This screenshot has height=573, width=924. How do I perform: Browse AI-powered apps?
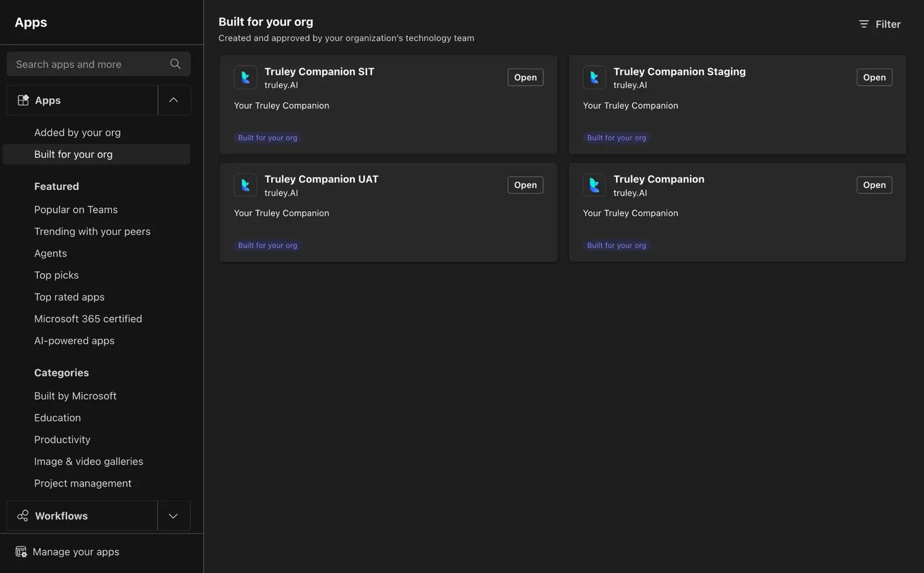tap(74, 340)
